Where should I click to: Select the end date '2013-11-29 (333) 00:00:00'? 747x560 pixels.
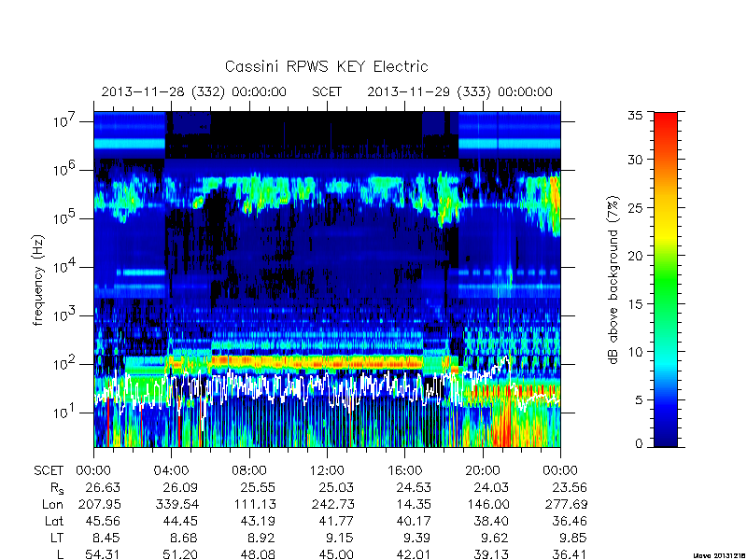click(459, 91)
